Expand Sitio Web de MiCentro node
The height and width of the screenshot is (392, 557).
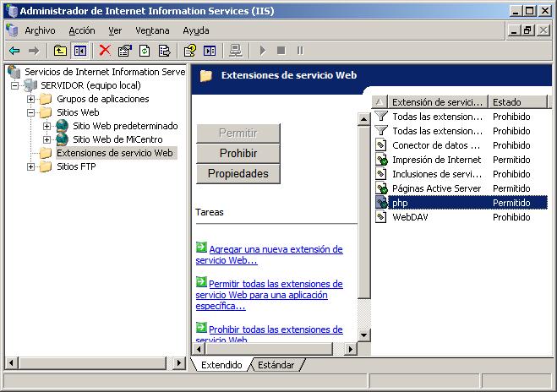47,139
